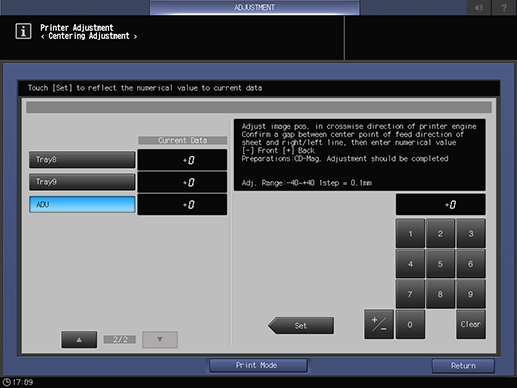
Task: Select the Tray8 item
Action: coord(82,160)
